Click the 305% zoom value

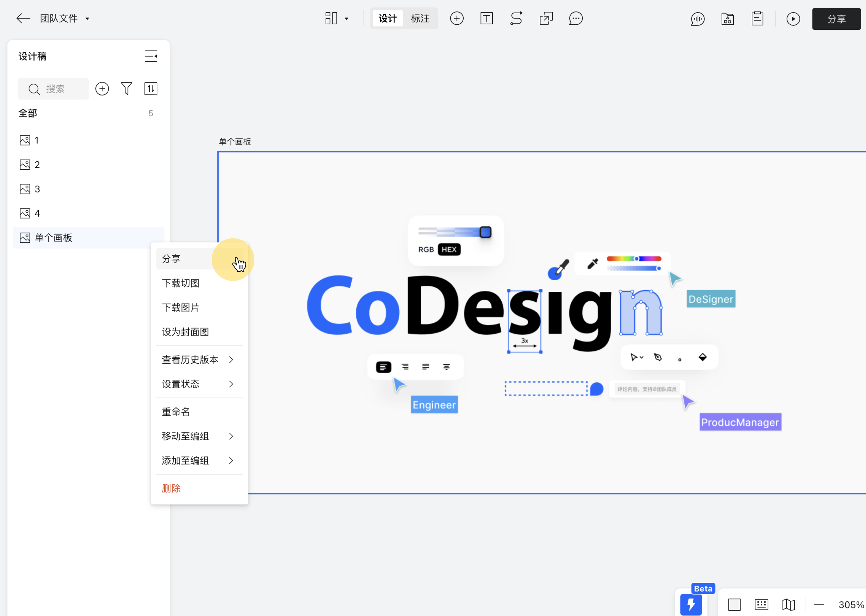[x=851, y=605]
